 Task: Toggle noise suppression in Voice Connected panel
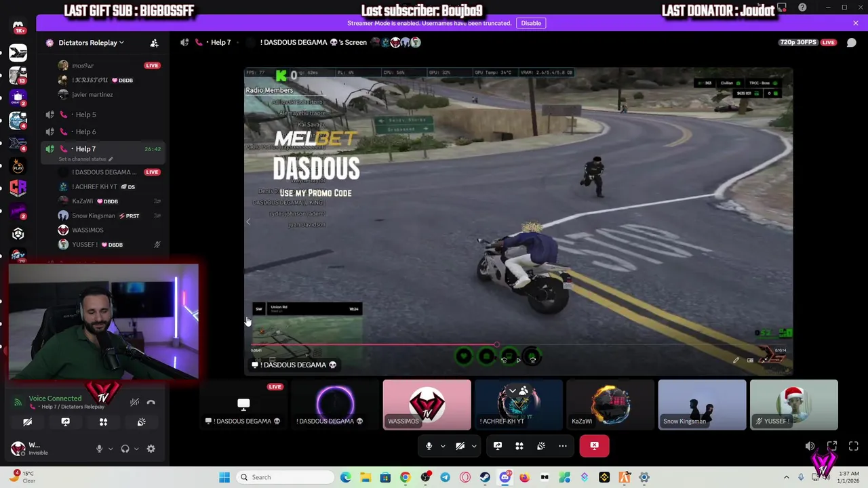[135, 402]
